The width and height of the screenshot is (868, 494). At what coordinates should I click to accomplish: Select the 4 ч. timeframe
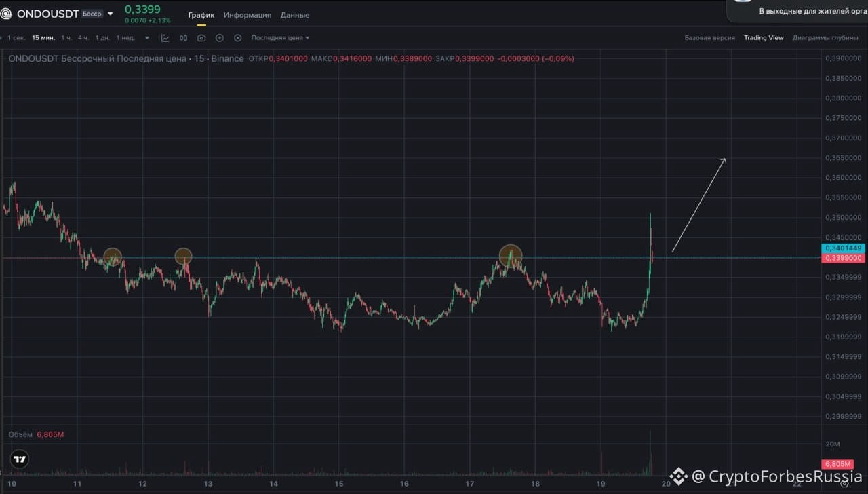tap(83, 38)
